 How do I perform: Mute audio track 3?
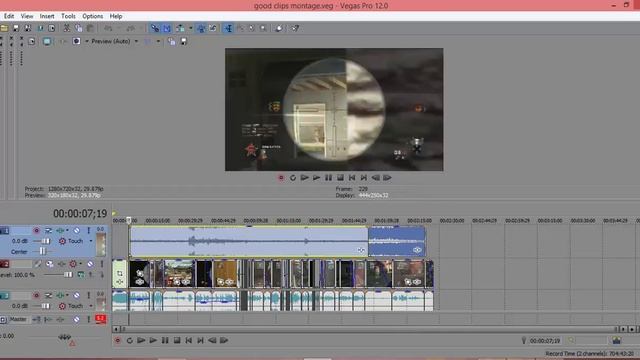pyautogui.click(x=76, y=295)
